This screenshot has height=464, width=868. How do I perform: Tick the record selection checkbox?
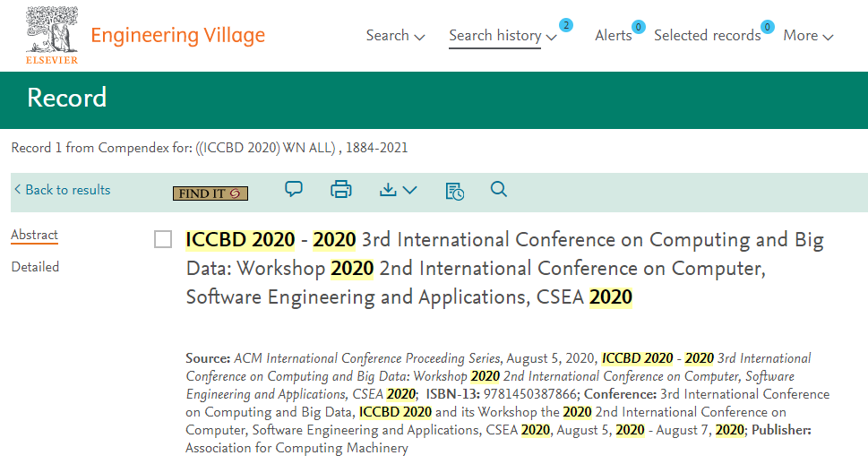pos(163,239)
